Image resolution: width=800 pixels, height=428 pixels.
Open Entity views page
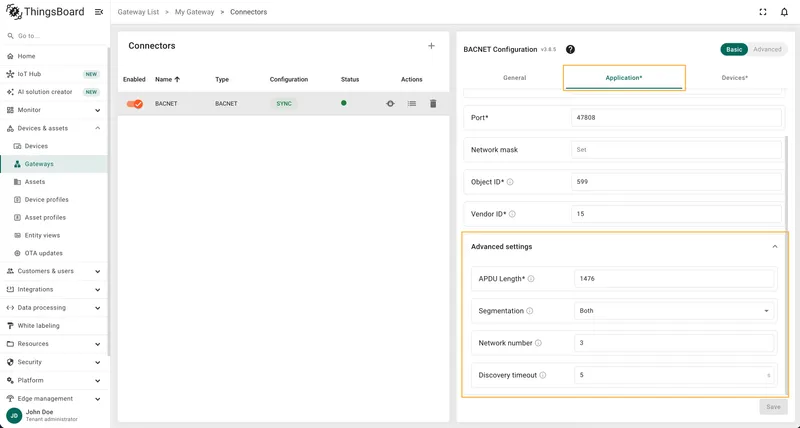coord(54,235)
